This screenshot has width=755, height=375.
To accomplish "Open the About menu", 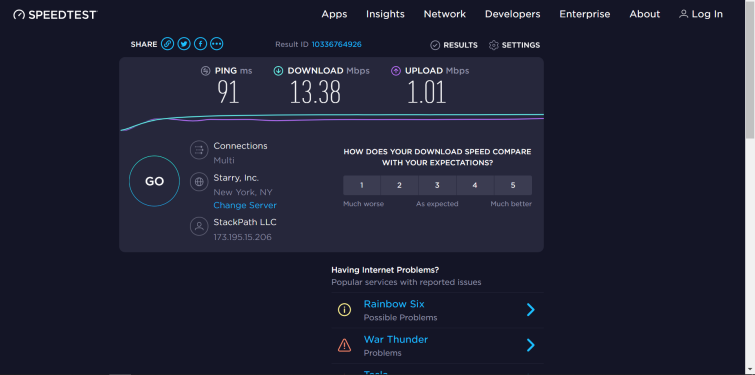I will click(644, 14).
